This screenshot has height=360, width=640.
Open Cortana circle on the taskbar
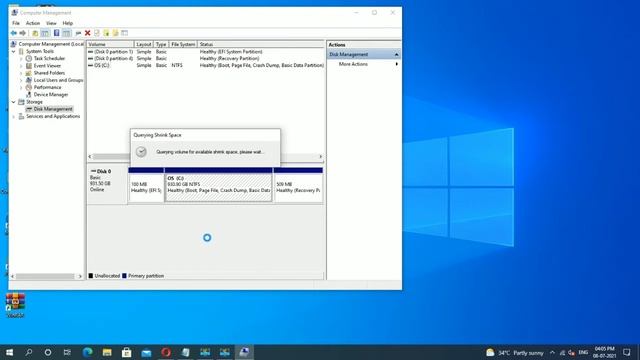(x=48, y=352)
